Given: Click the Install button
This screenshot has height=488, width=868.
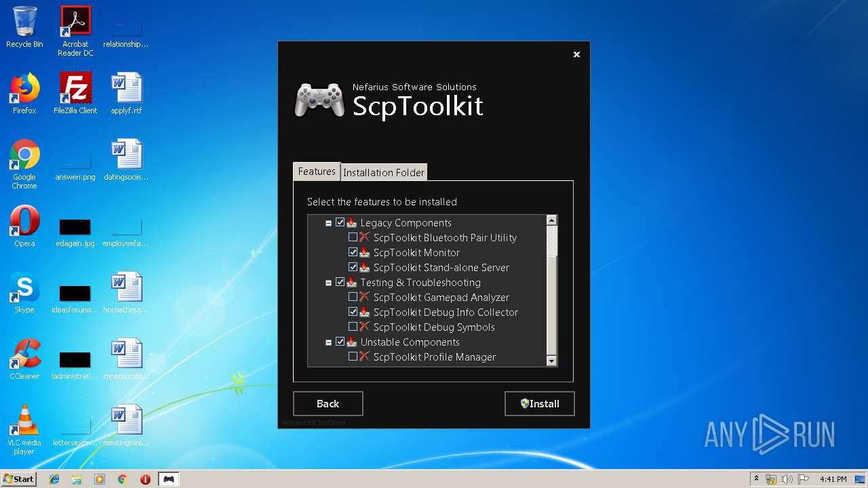Looking at the screenshot, I should pos(540,403).
